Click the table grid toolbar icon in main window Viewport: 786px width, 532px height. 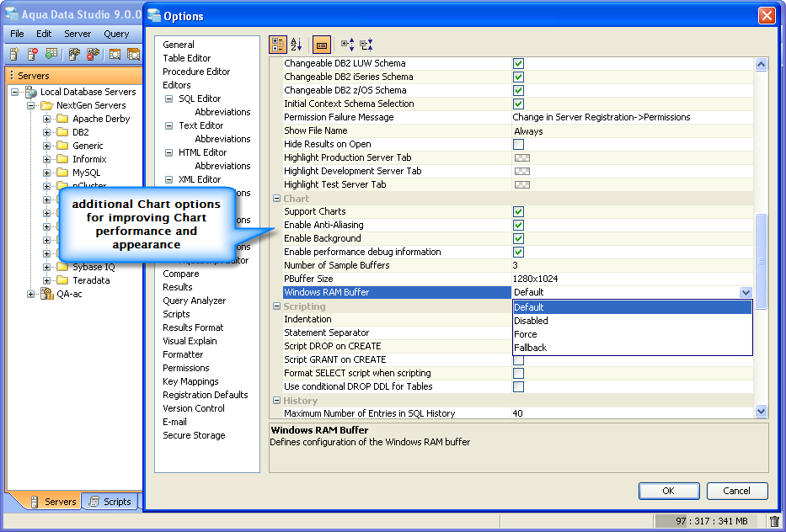[x=51, y=54]
